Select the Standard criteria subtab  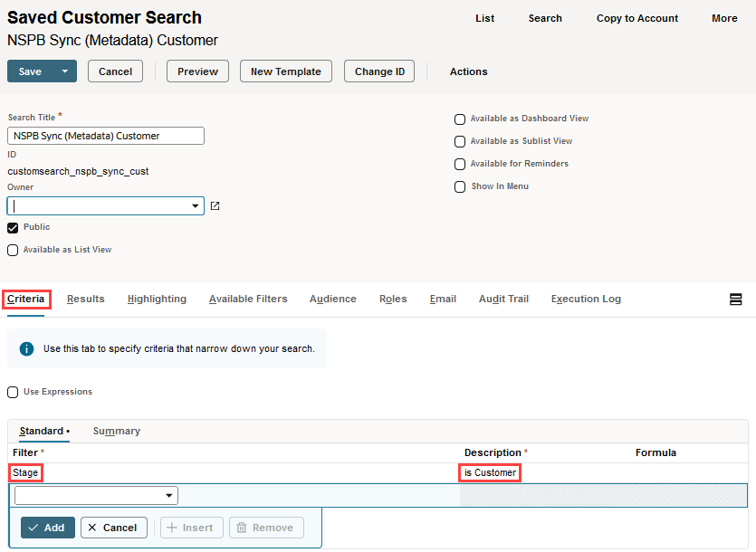point(44,431)
